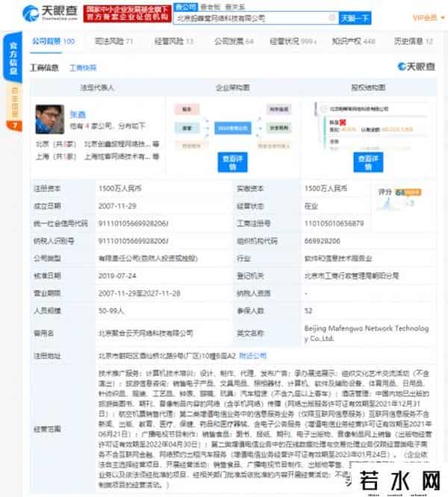Switch to the 公司发展 64 tab
Image resolution: width=448 pixels, height=497 pixels.
[x=234, y=41]
